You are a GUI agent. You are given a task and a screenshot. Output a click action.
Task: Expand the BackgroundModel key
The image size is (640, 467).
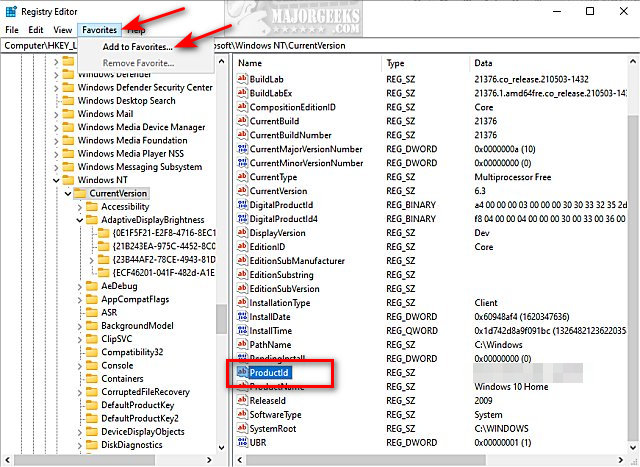coord(80,326)
